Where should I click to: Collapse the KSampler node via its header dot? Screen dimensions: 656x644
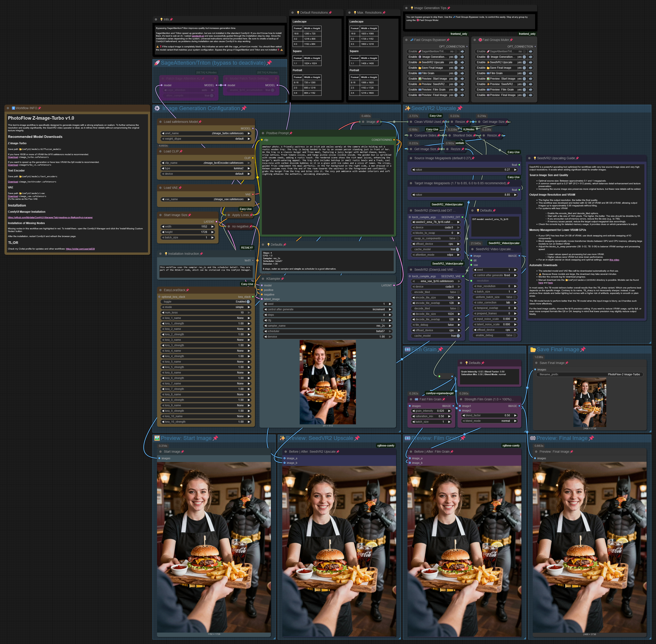coord(263,279)
